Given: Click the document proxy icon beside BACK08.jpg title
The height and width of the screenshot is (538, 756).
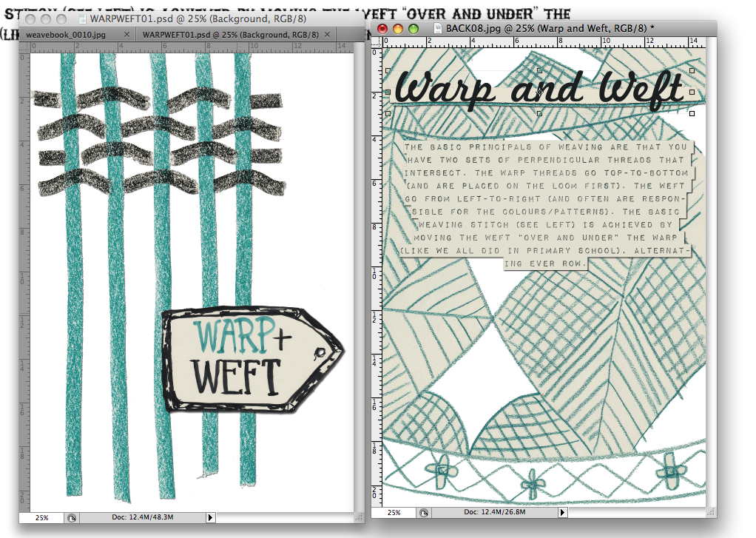Looking at the screenshot, I should coord(438,28).
